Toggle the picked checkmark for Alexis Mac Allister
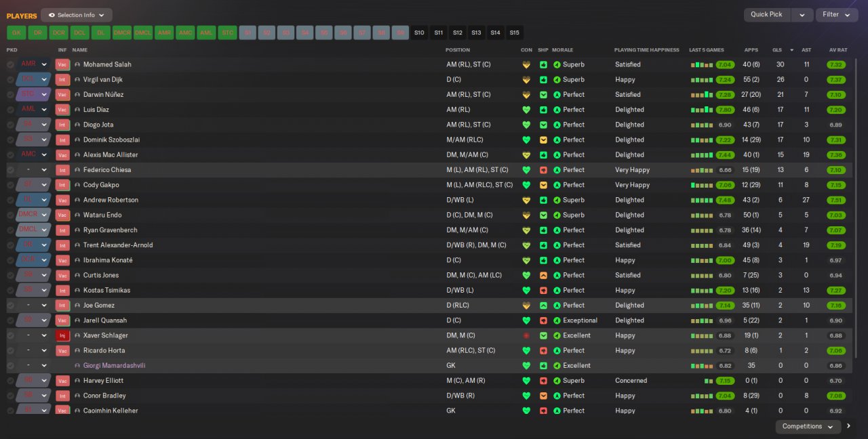Viewport: 868px width, 439px height. coord(10,154)
